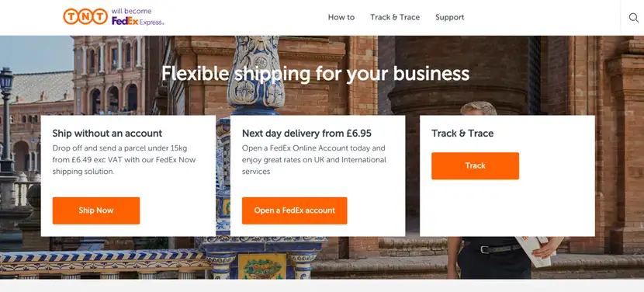644x292 pixels.
Task: Open the search magnifier icon
Action: 633,17
